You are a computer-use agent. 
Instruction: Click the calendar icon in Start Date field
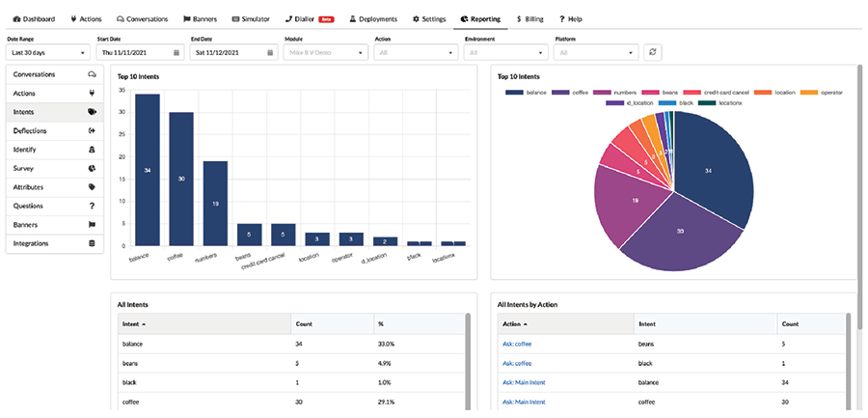pyautogui.click(x=177, y=52)
